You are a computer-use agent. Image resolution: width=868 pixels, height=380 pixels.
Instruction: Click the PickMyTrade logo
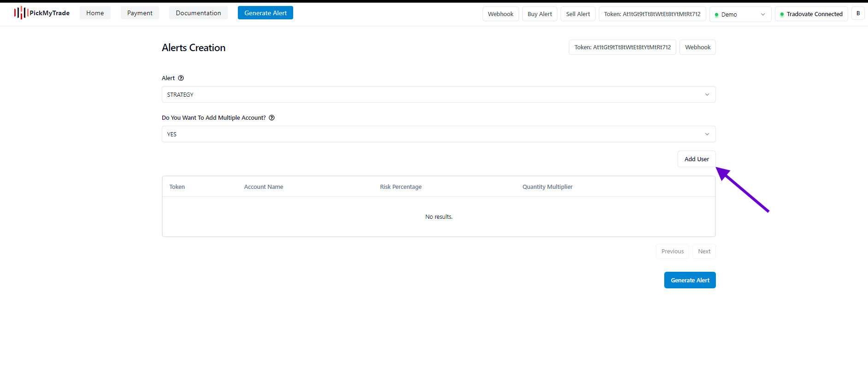tap(41, 13)
